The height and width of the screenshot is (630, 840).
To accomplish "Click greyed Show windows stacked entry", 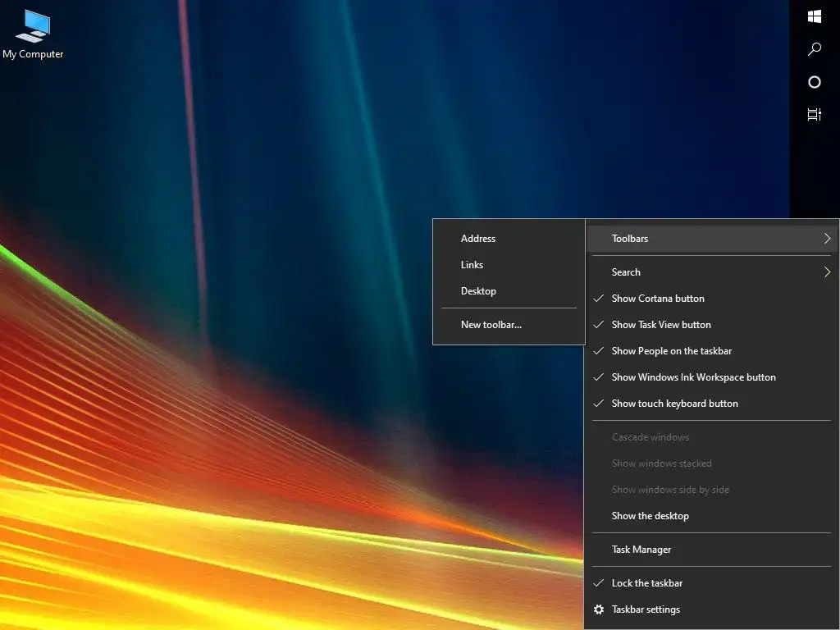I will 711,463.
